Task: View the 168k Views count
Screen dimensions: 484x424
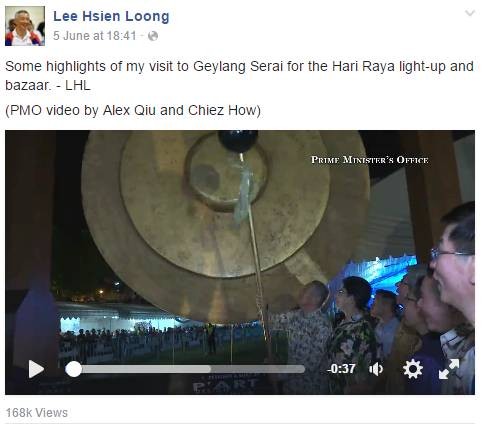Action: pyautogui.click(x=37, y=413)
